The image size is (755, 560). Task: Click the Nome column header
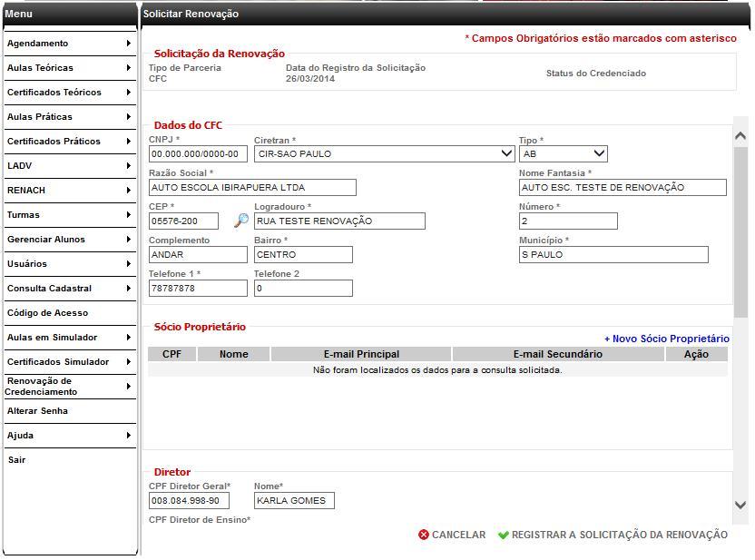(233, 354)
